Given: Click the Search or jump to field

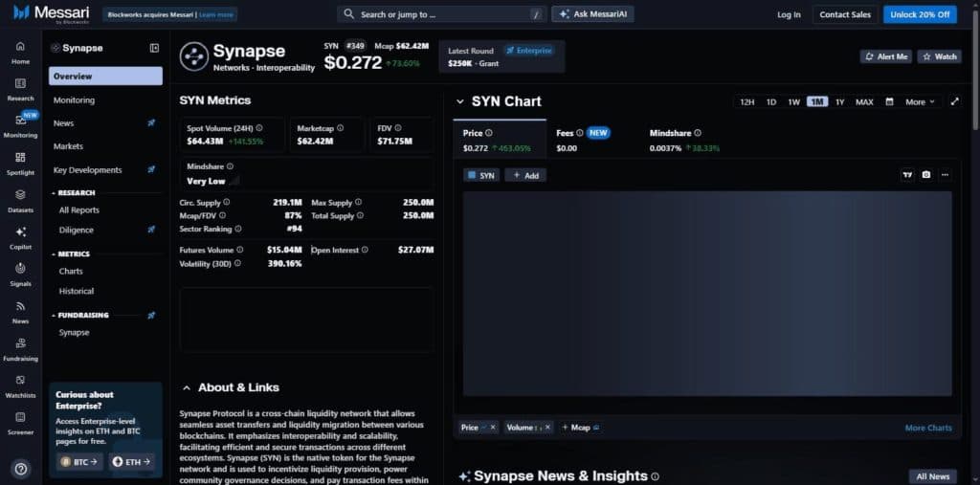Looking at the screenshot, I should [442, 13].
